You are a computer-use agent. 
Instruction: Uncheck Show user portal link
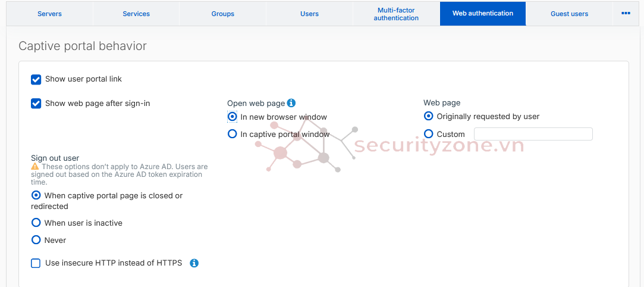click(36, 79)
